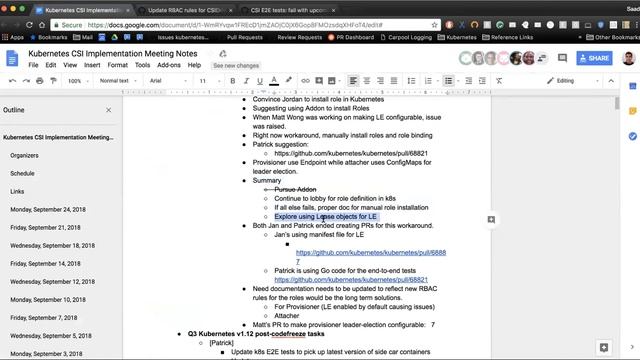The image size is (640, 360).
Task: Increase indent of the paragraph
Action: tap(482, 81)
